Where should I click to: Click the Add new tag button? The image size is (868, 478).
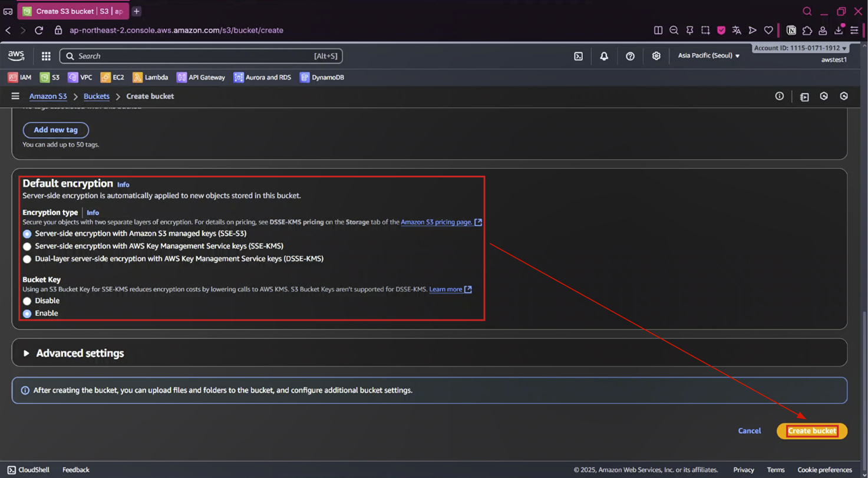[55, 130]
